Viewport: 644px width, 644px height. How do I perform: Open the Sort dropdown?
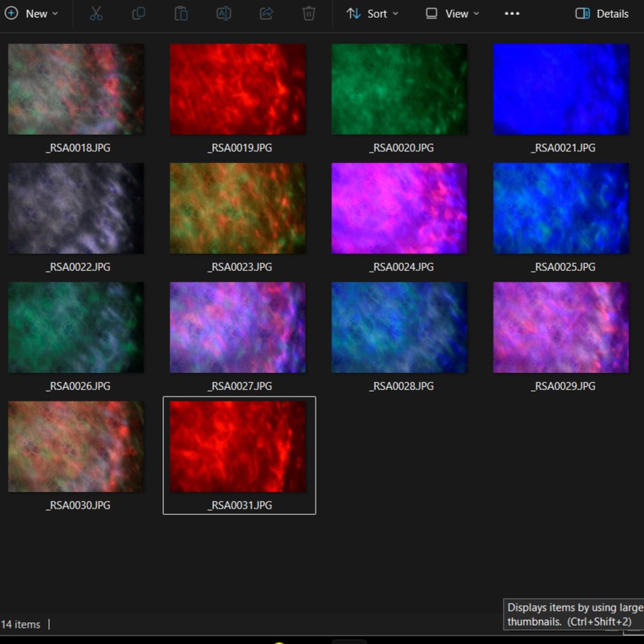(x=372, y=13)
